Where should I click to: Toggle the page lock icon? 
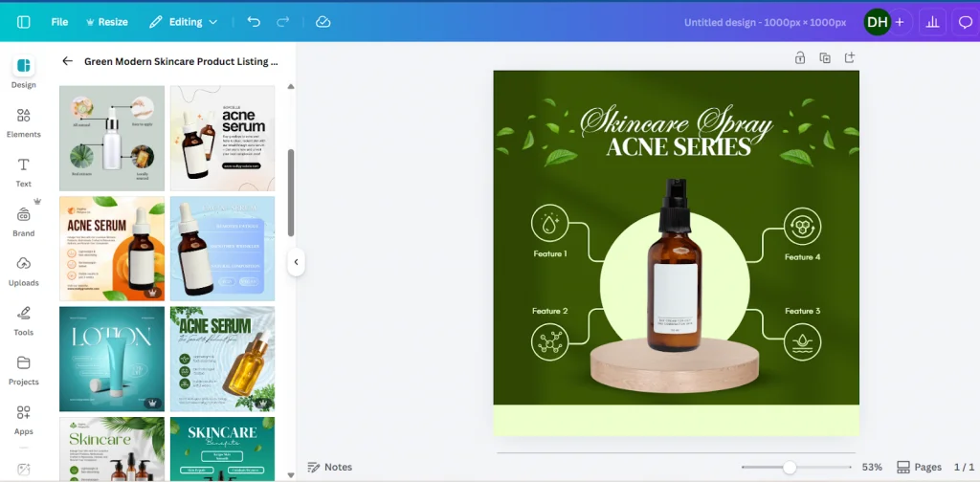799,58
